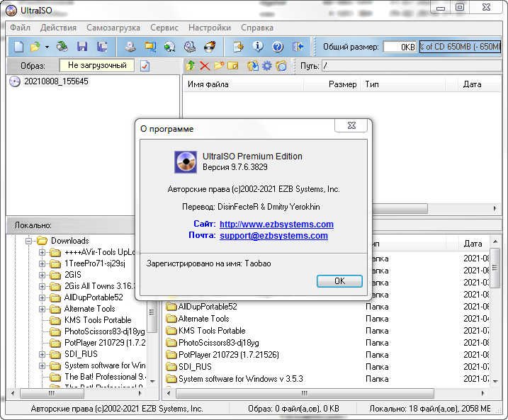
Task: Close the О программе dialog with X
Action: (351, 125)
